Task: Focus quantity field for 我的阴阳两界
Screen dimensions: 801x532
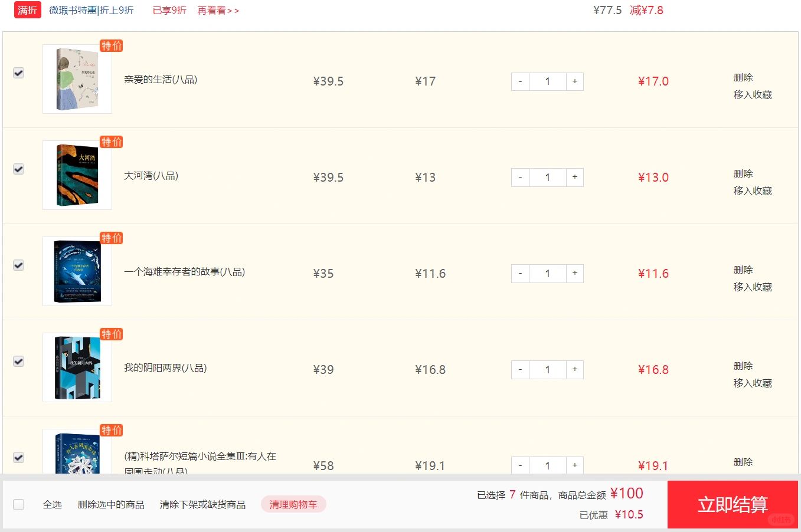Action: pyautogui.click(x=548, y=370)
